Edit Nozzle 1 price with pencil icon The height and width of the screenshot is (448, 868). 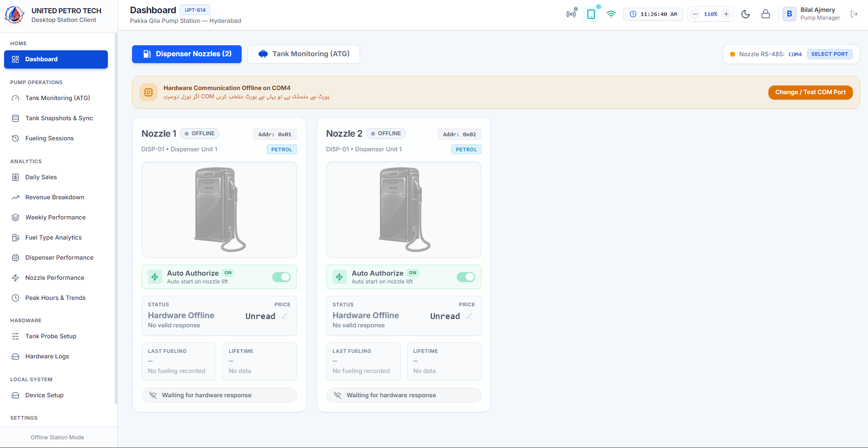[285, 316]
